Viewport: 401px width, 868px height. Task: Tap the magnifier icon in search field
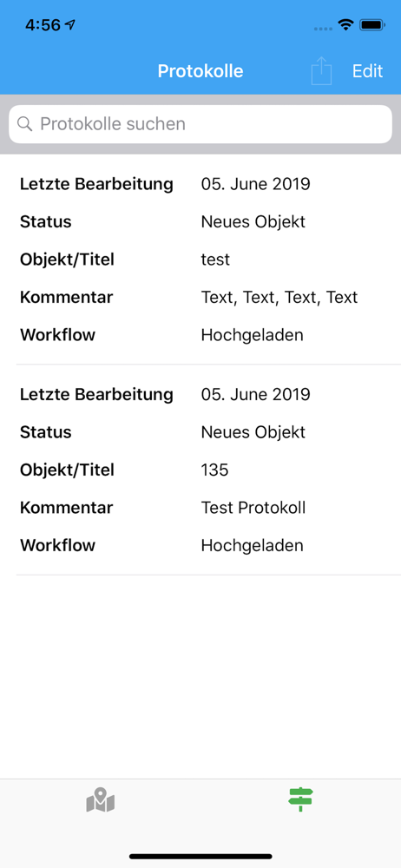coord(25,123)
